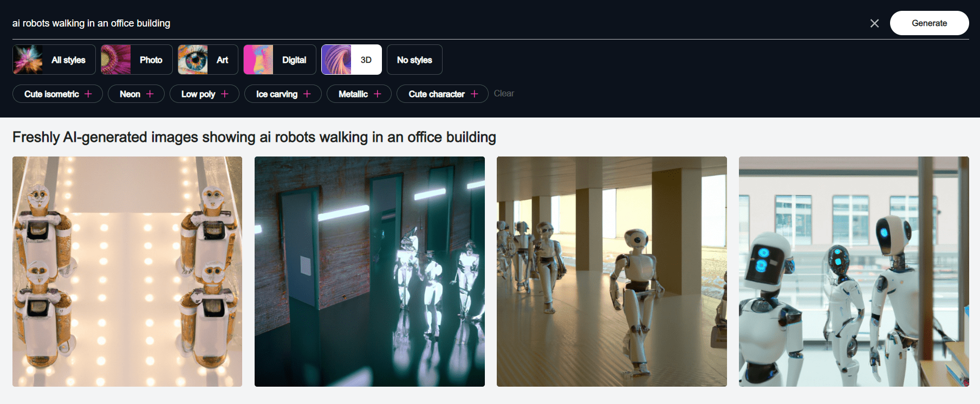Click the plus icon on Metallic
The width and height of the screenshot is (980, 404).
pyautogui.click(x=378, y=94)
